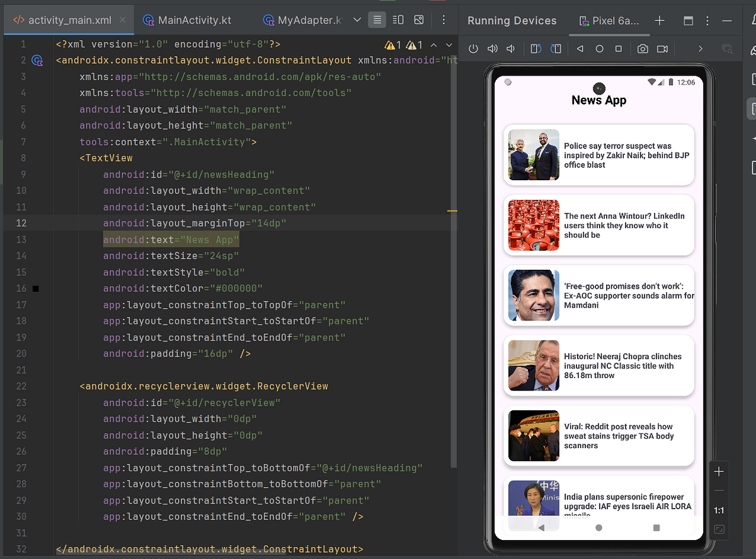Tap the Neeraj Chopra news article thumbnail
Viewport: 756px width, 559px height.
pos(534,366)
